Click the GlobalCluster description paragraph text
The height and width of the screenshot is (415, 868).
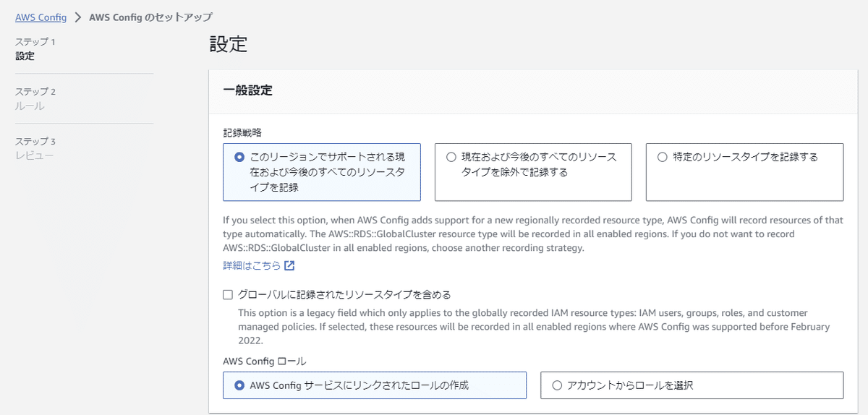tap(533, 234)
